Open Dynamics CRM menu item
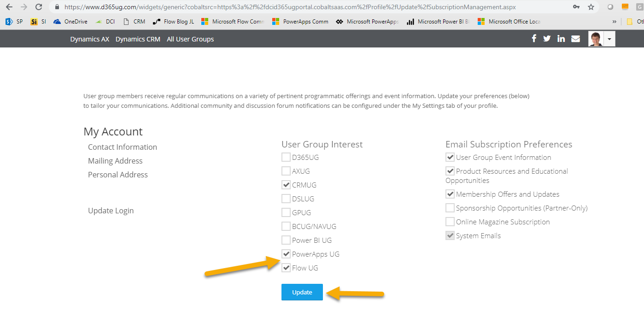 138,39
